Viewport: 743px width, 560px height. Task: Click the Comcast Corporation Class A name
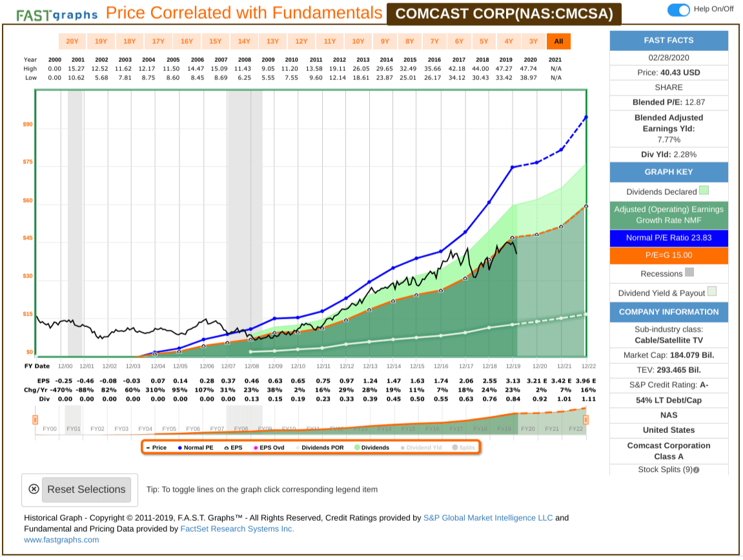pyautogui.click(x=669, y=451)
